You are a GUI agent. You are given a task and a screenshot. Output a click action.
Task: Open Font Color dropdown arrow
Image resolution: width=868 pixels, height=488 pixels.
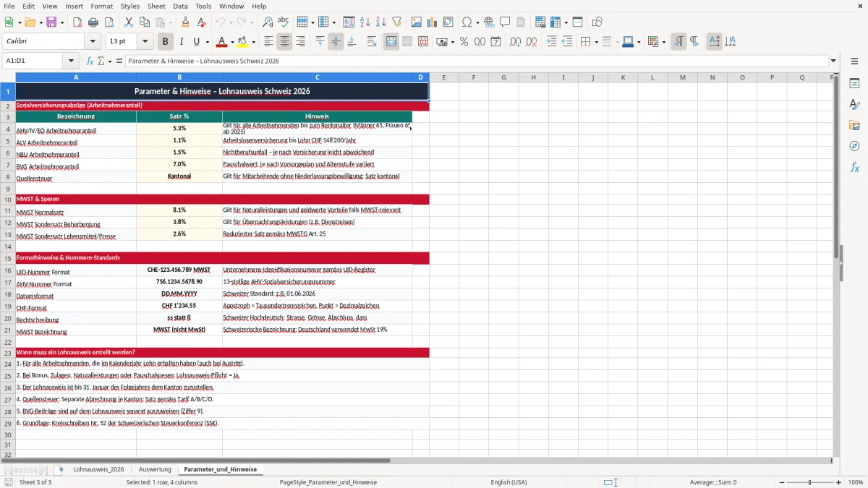[x=233, y=42]
